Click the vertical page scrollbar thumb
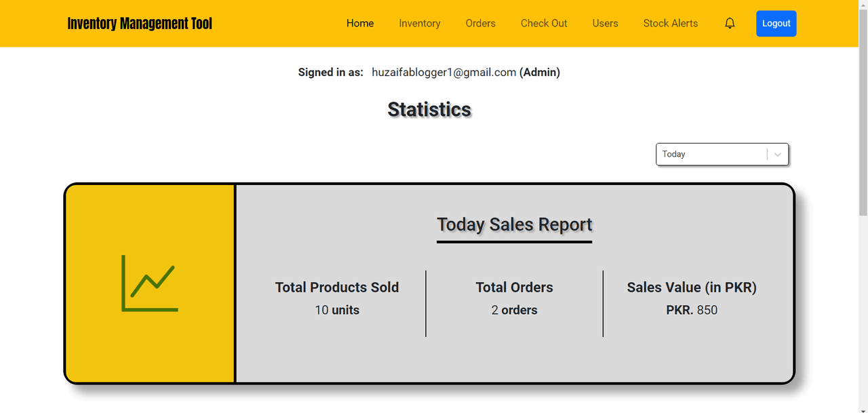The image size is (868, 413). (863, 112)
